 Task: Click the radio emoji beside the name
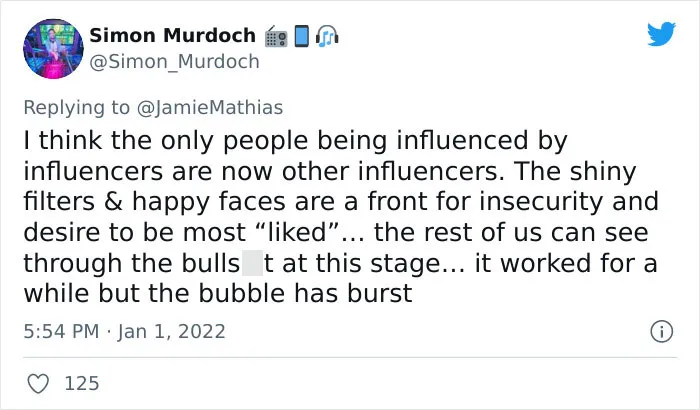tap(276, 37)
